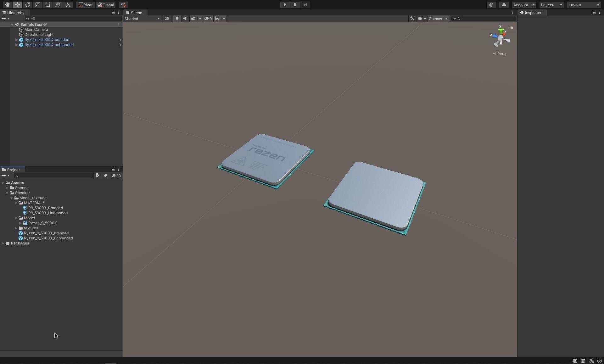This screenshot has width=604, height=364.
Task: Open Hierarchy panel options menu
Action: click(119, 12)
